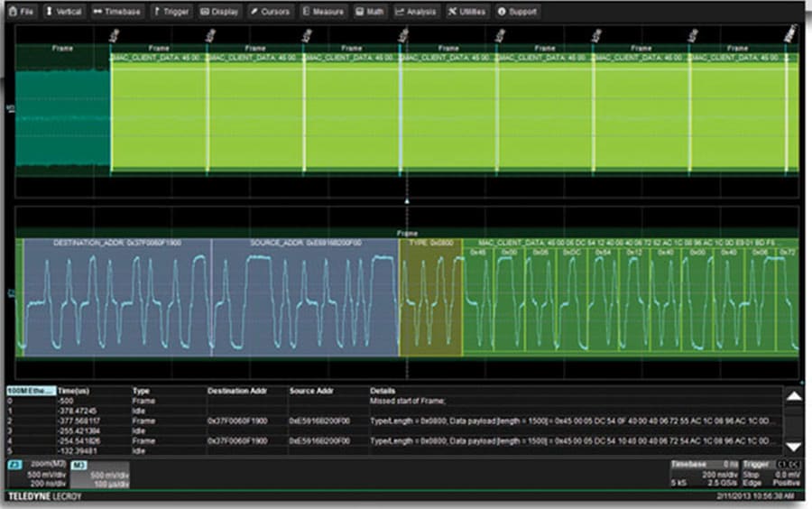Open the Trigger menu

(x=171, y=12)
